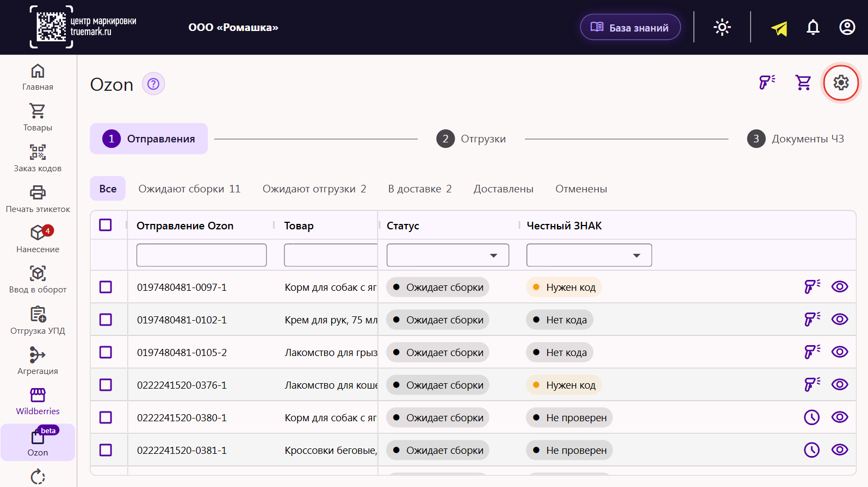Click the scanner icon in Ozon header
Image resolution: width=868 pixels, height=487 pixels.
[x=767, y=82]
